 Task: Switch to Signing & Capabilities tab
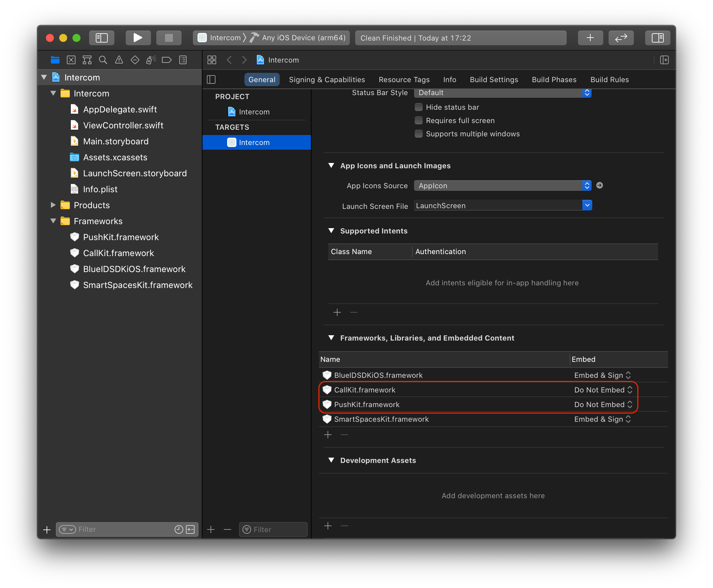coord(327,79)
